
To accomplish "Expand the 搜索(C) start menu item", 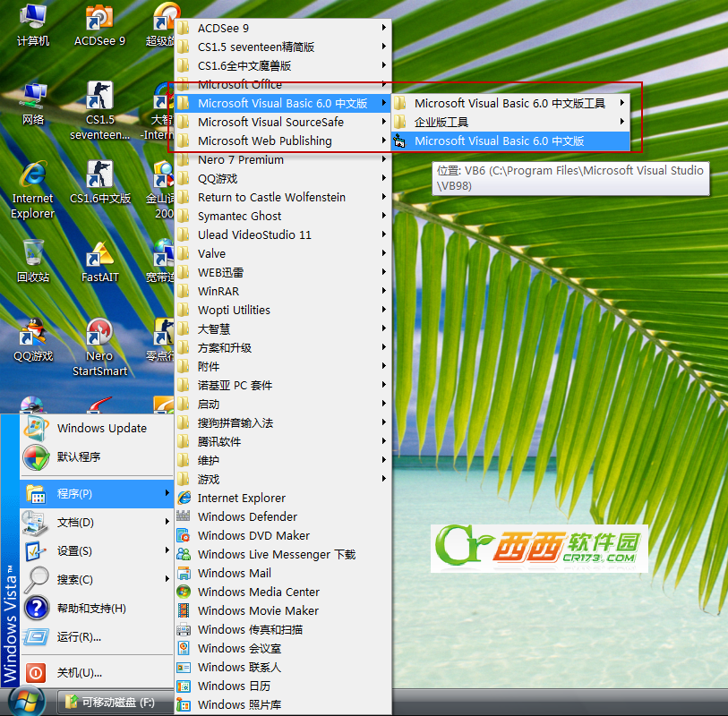I will pos(97,580).
